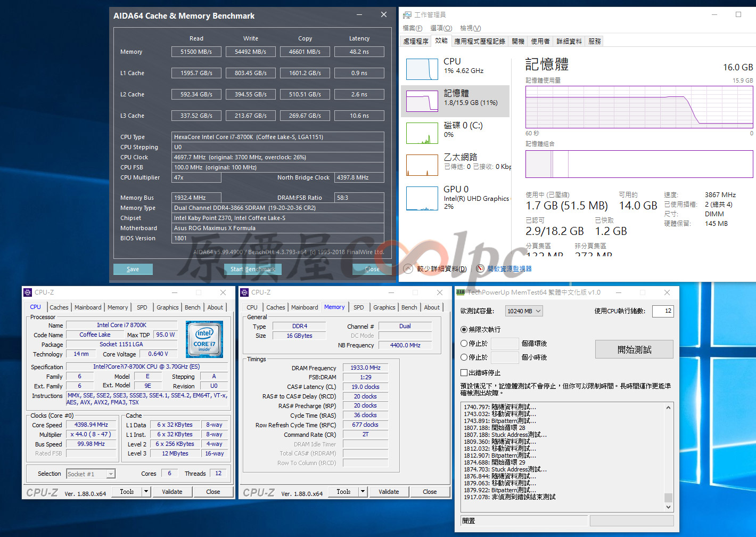This screenshot has width=756, height=537.
Task: Select the Ethernet graph thumbnail
Action: (x=422, y=165)
